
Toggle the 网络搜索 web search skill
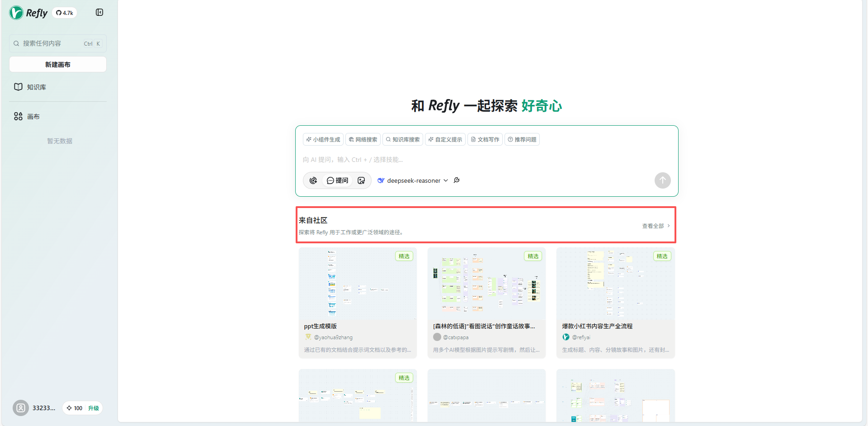click(x=363, y=139)
